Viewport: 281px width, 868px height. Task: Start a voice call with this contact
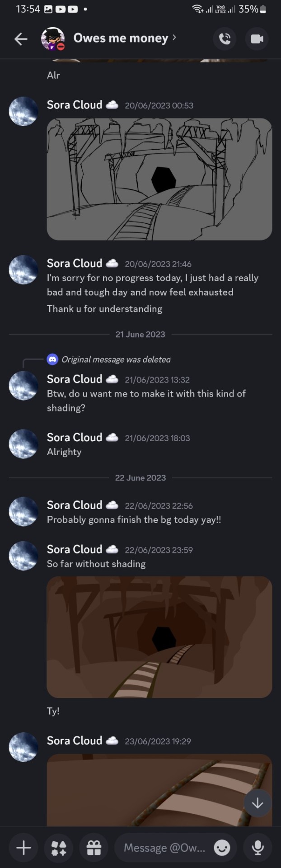[225, 39]
